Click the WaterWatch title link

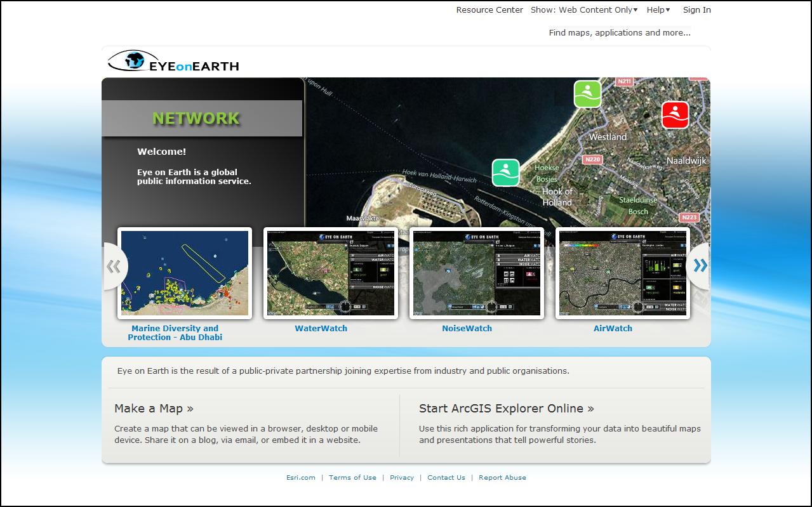coord(321,328)
